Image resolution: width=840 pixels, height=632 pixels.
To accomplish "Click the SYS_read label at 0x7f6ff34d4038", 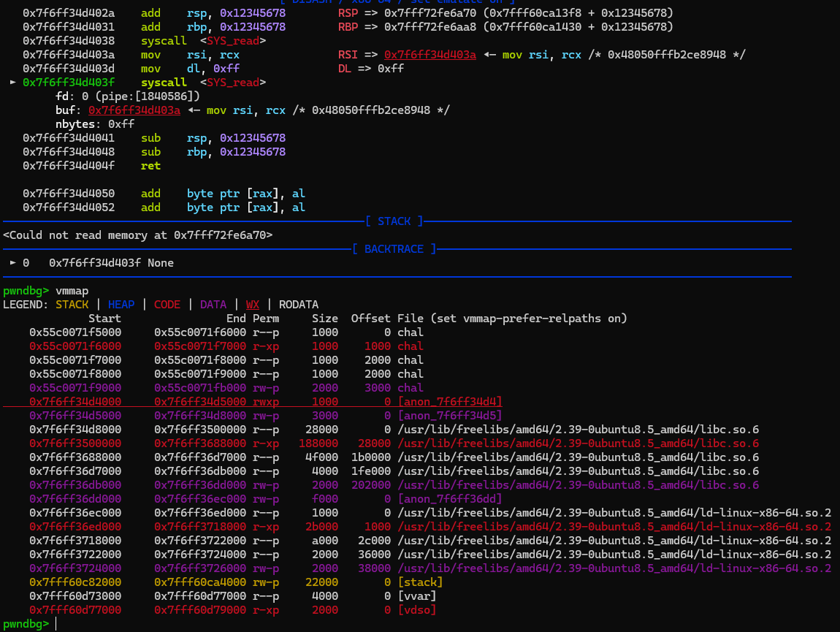I will point(233,41).
